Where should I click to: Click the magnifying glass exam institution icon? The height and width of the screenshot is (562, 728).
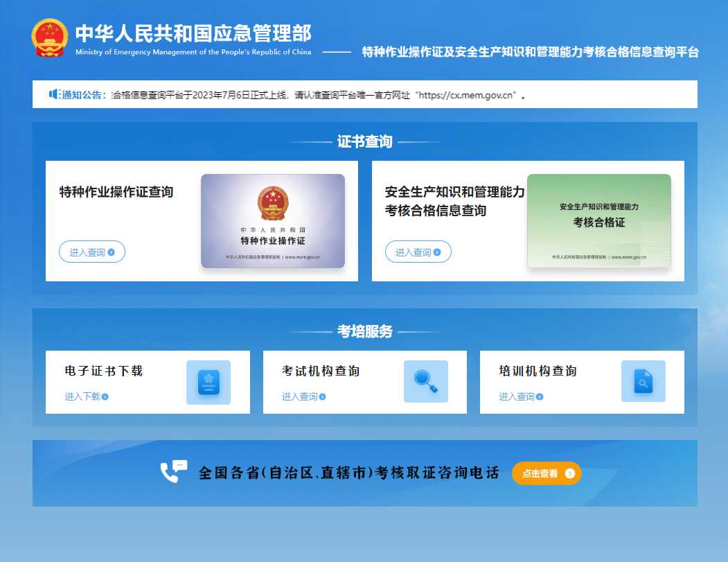426,381
